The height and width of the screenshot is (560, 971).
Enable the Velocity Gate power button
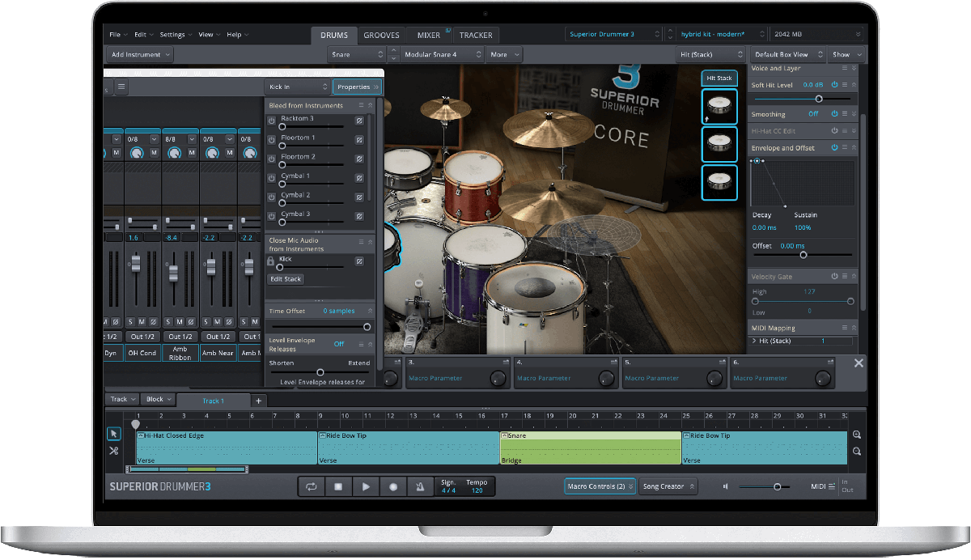point(834,277)
